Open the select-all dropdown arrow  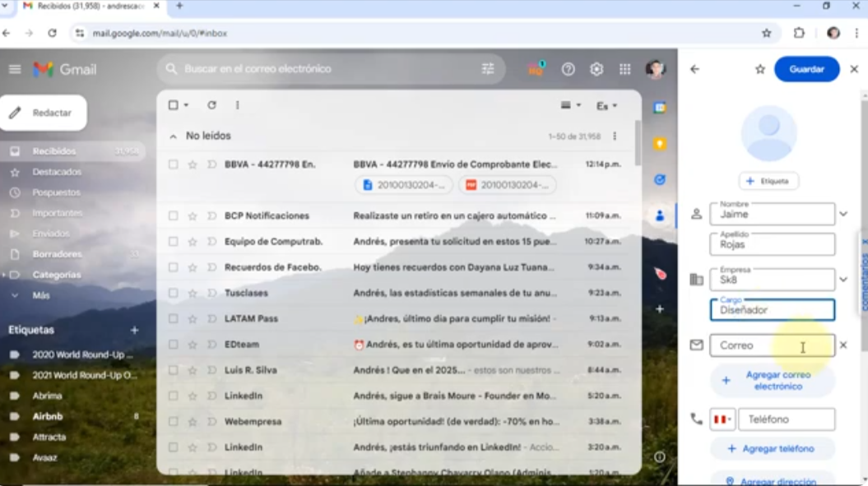(x=186, y=105)
